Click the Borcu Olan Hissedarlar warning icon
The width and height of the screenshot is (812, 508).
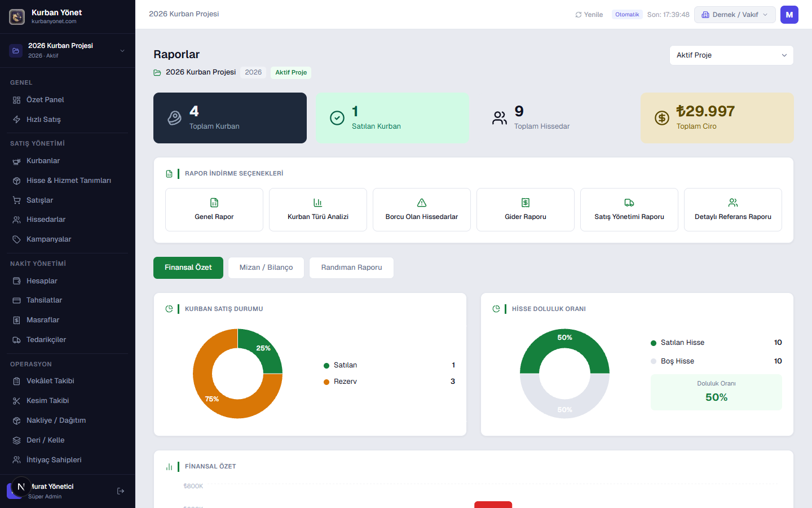(x=422, y=203)
